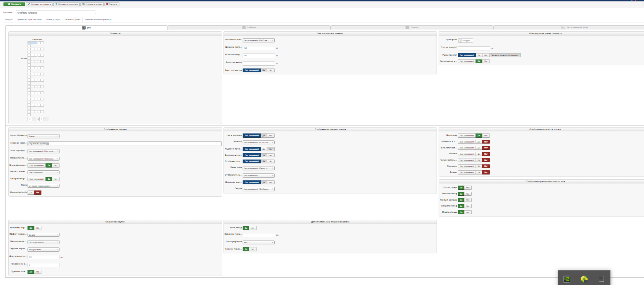Set Включить кар... to Нет
Image resolution: width=644 pixels, height=285 pixels.
point(38,228)
